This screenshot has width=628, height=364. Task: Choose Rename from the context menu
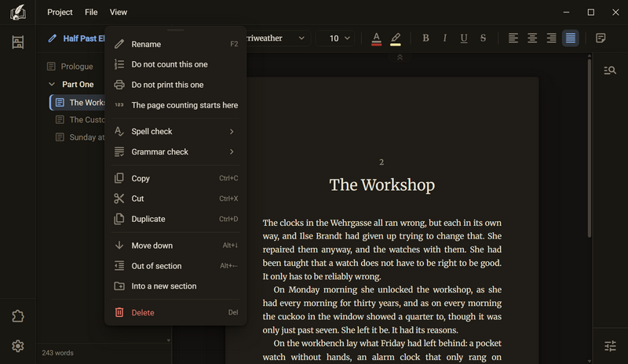point(175,44)
